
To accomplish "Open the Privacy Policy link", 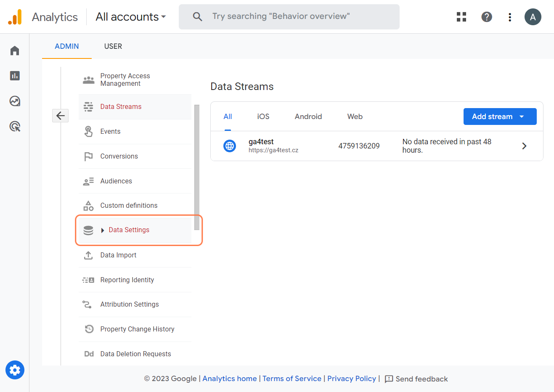I will 352,379.
